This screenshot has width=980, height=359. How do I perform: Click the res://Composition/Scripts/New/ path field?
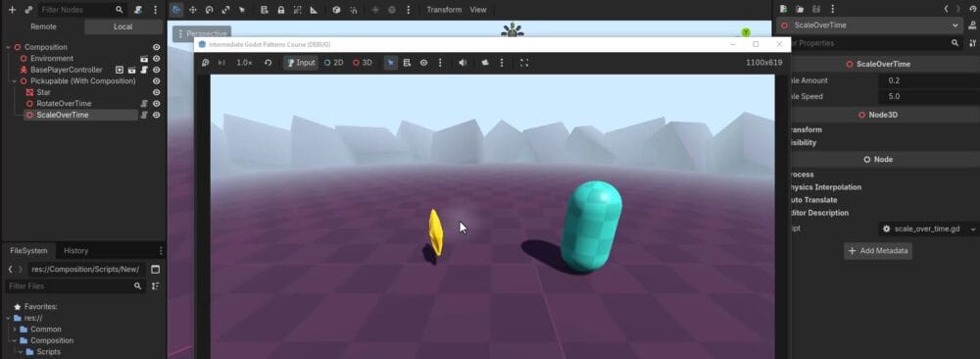87,270
